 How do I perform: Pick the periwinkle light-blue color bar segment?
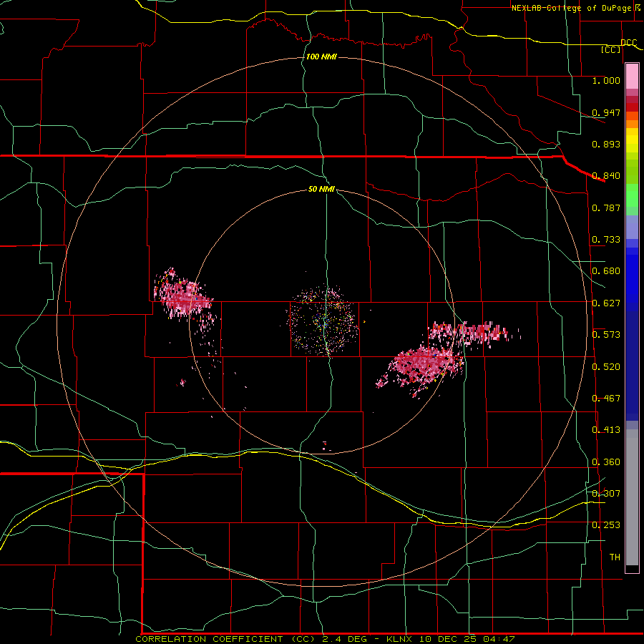tap(632, 227)
